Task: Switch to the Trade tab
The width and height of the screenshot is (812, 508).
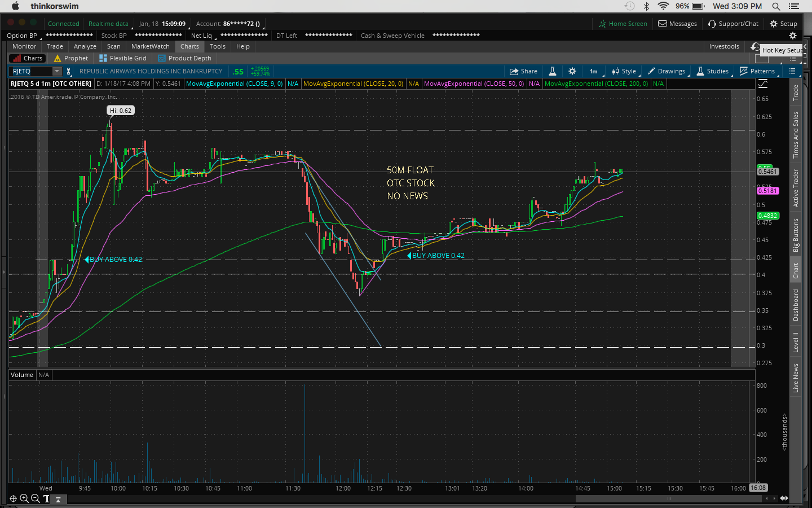Action: tap(55, 46)
